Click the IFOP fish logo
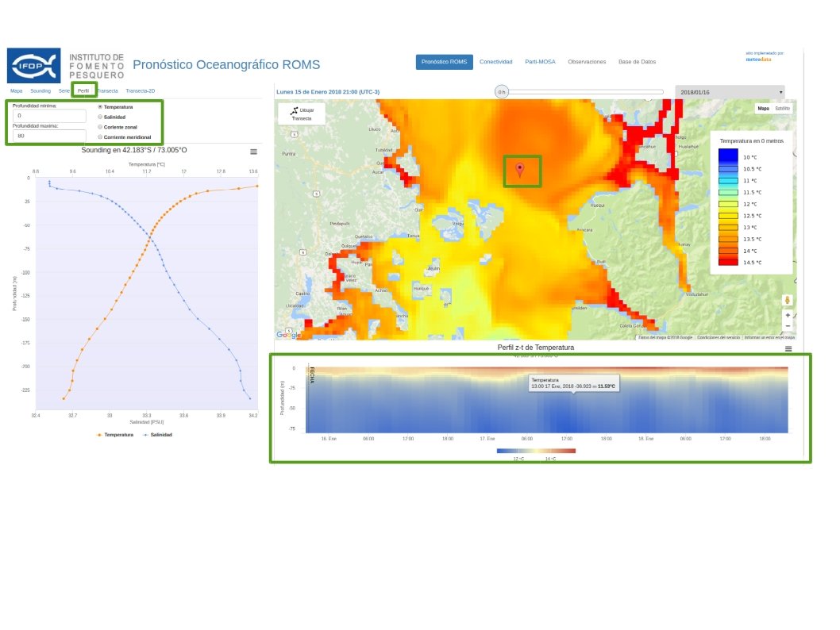Image resolution: width=840 pixels, height=630 pixels. pos(33,66)
